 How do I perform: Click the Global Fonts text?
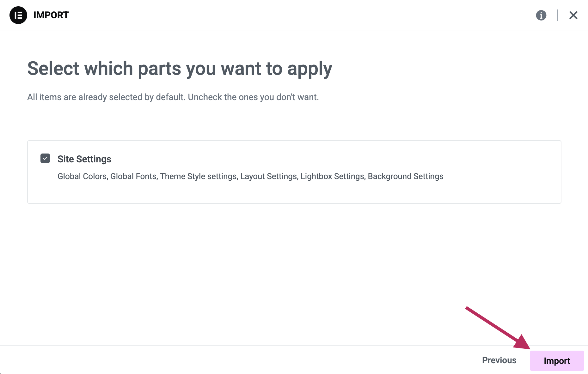[x=133, y=176]
